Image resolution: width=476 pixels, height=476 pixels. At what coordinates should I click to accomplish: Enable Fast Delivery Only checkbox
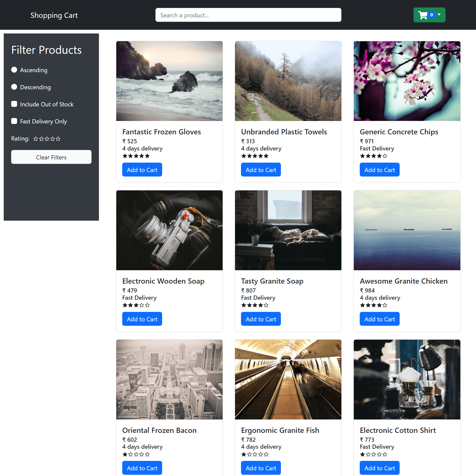(14, 121)
